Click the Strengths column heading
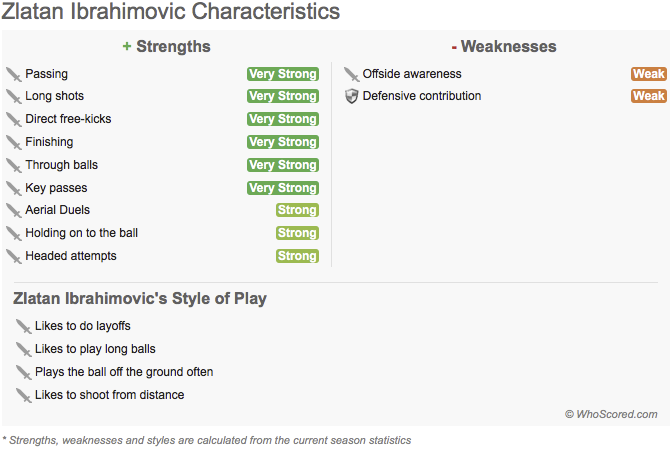Viewport: 670px width, 450px height. click(167, 47)
